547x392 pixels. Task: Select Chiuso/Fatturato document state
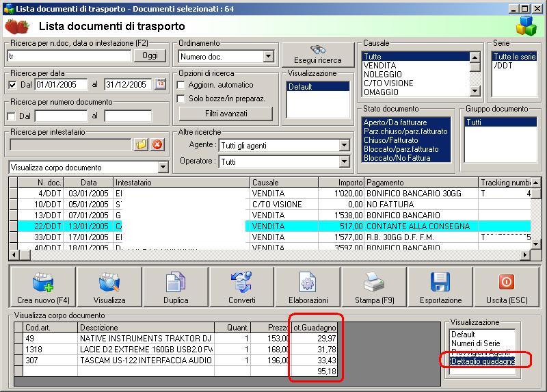pyautogui.click(x=405, y=140)
